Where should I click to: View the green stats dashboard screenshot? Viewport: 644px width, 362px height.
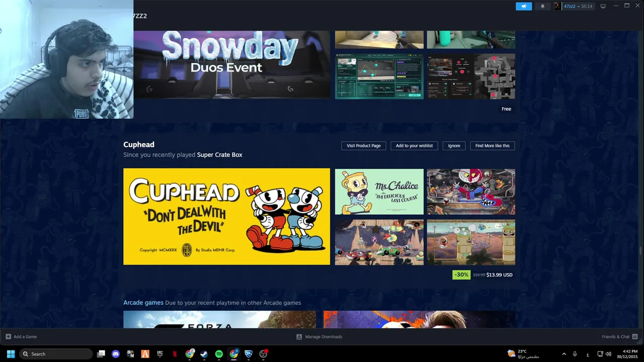pos(379,76)
